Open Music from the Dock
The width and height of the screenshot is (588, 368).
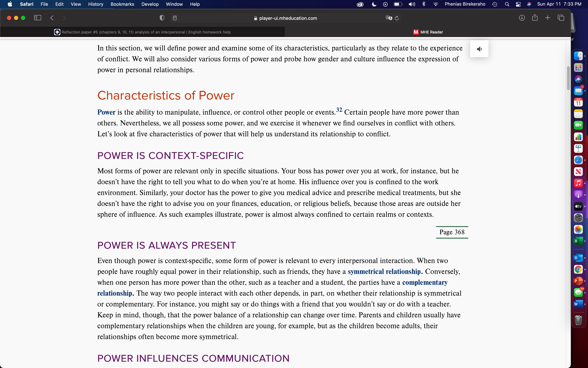pyautogui.click(x=578, y=183)
